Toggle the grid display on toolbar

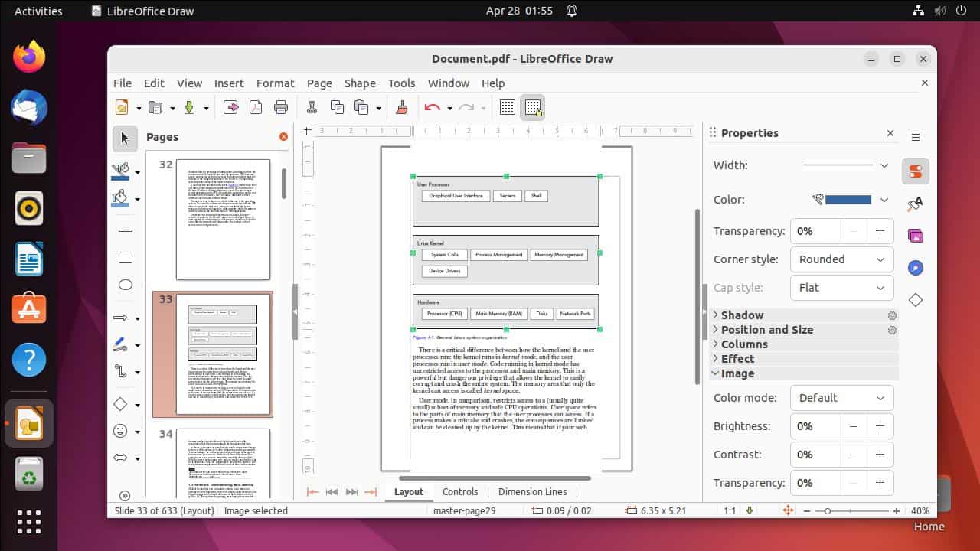point(508,107)
